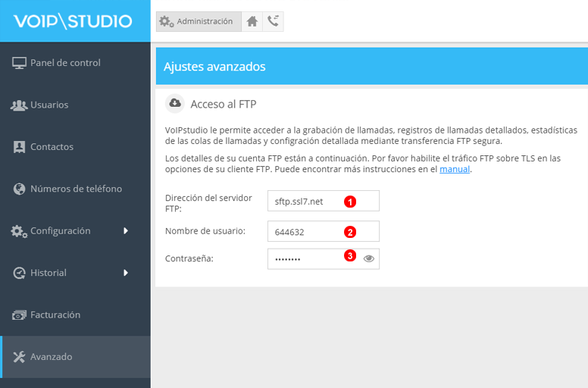Click the home icon in top toolbar
Screen dimensions: 588x388
pyautogui.click(x=252, y=21)
